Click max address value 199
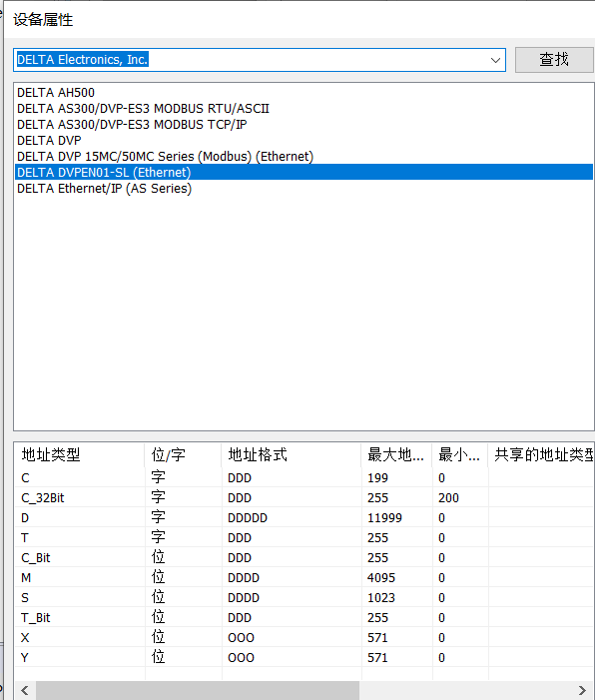This screenshot has height=700, width=595. coord(377,477)
